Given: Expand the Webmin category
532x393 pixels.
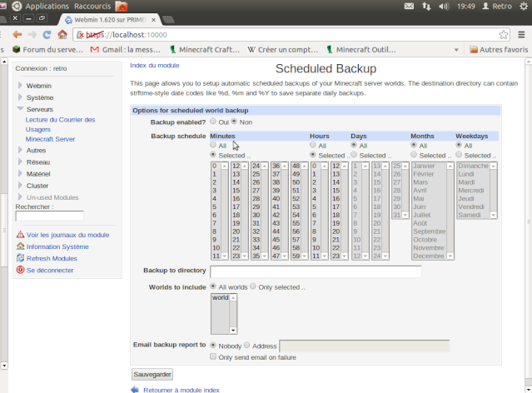Looking at the screenshot, I should point(20,85).
